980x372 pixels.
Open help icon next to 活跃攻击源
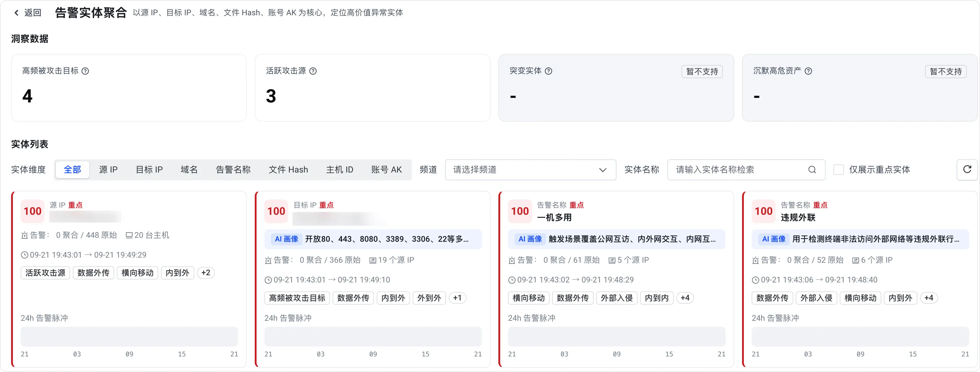(313, 71)
